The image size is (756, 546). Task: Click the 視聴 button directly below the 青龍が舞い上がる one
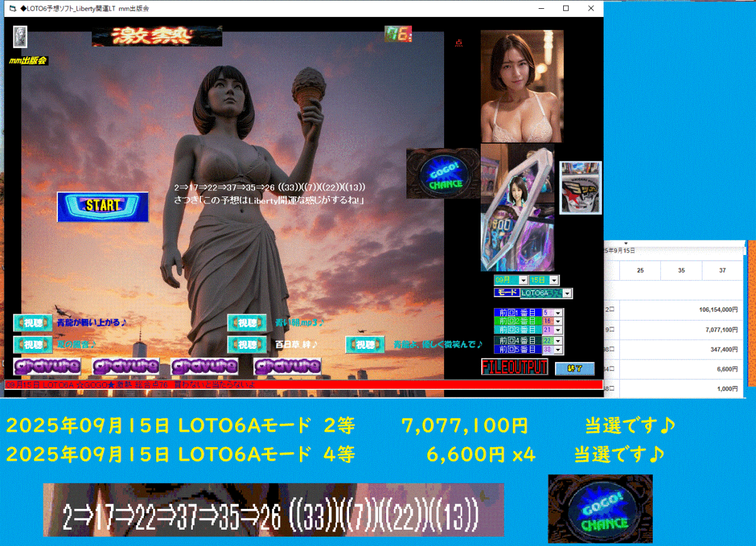33,344
